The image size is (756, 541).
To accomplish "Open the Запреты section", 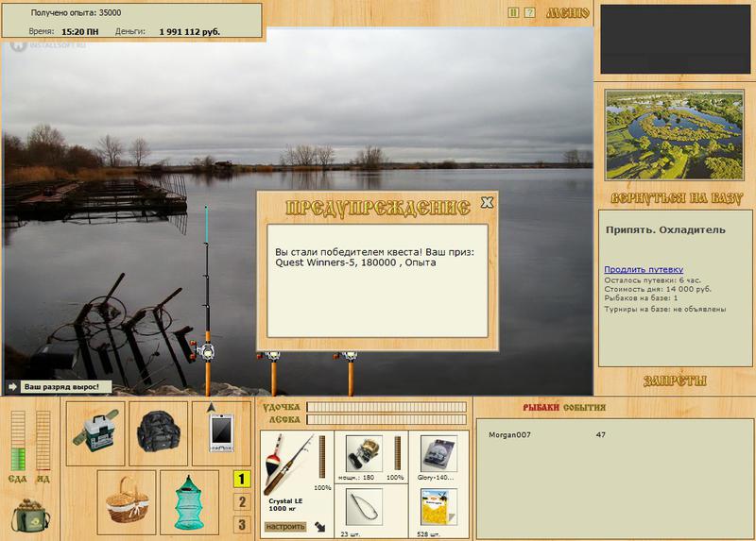I will tap(675, 381).
